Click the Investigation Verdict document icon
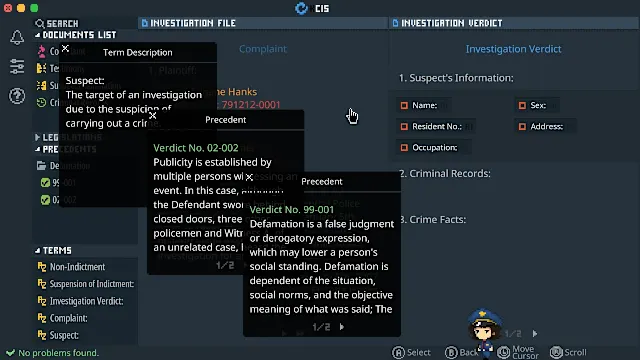 pos(395,23)
